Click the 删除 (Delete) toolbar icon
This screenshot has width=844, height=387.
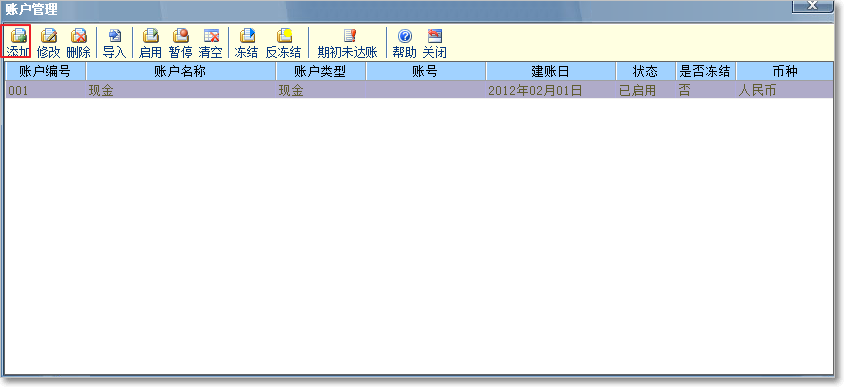click(x=79, y=42)
